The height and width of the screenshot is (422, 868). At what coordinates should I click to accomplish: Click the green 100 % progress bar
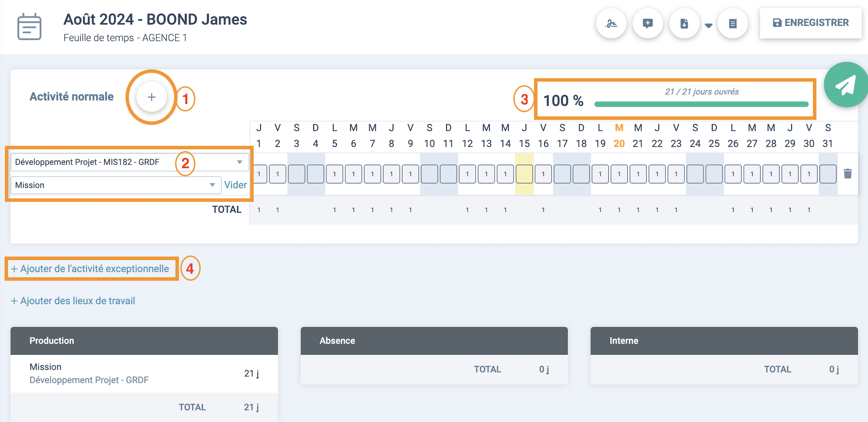point(701,104)
